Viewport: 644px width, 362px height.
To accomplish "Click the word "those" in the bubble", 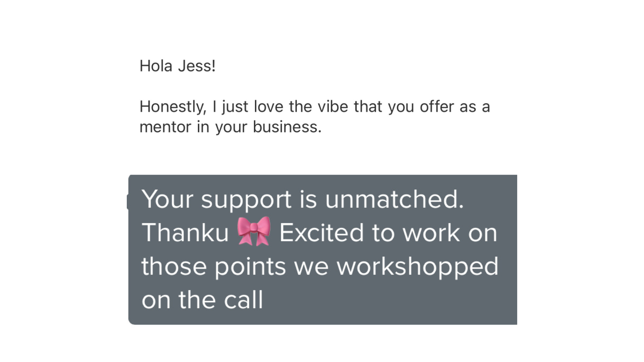I will click(174, 266).
